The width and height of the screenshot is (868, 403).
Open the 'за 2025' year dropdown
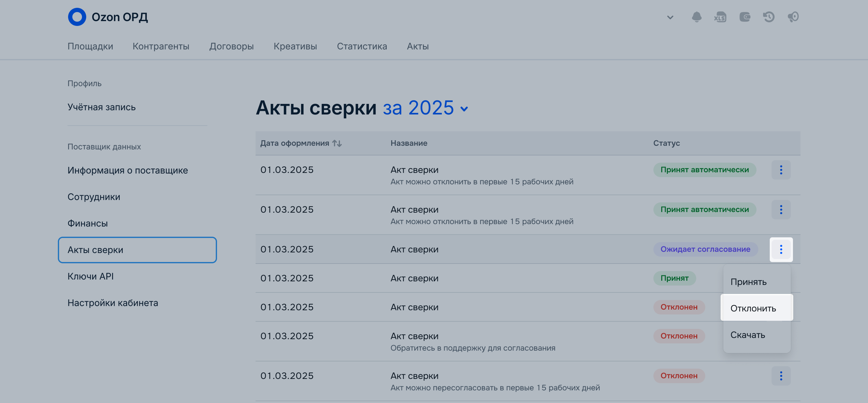click(425, 108)
